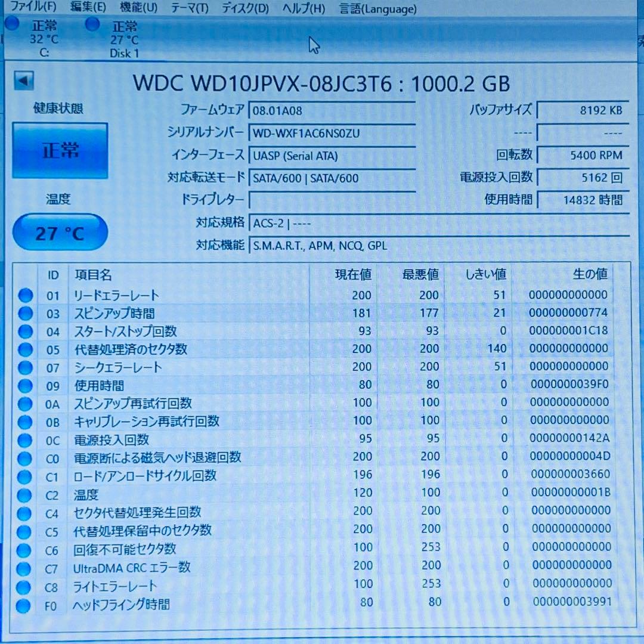
Task: Select the スタート/ストップ回数 attribute name
Action: (125, 332)
